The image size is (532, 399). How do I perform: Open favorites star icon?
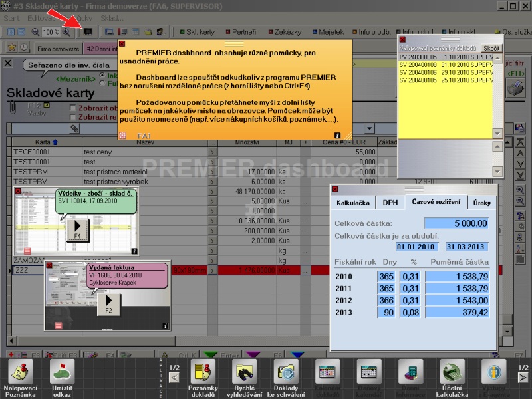click(x=11, y=47)
